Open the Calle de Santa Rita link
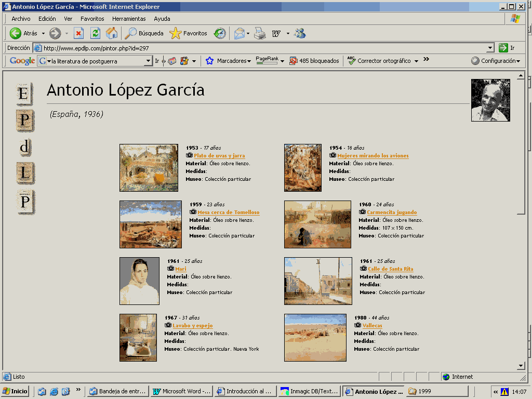 pos(391,269)
